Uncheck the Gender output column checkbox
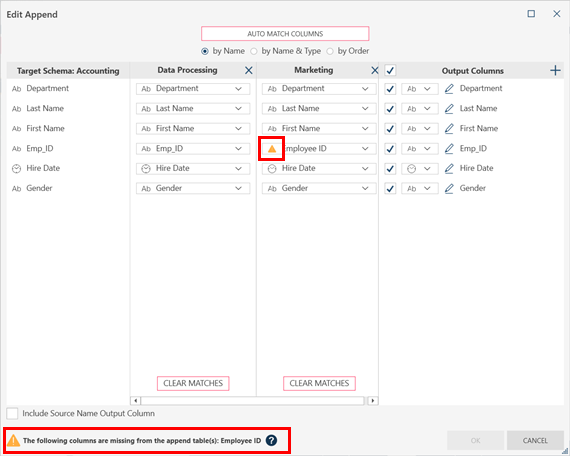The width and height of the screenshot is (570, 456). tap(390, 188)
